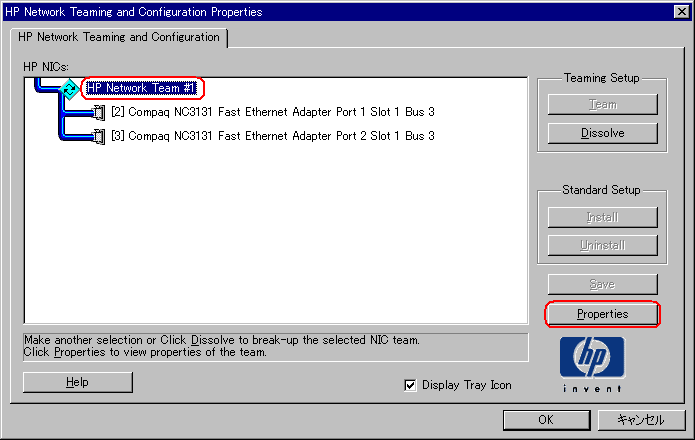Select HP Network Team #1 in tree
Screen dimensions: 695x440
[141, 88]
